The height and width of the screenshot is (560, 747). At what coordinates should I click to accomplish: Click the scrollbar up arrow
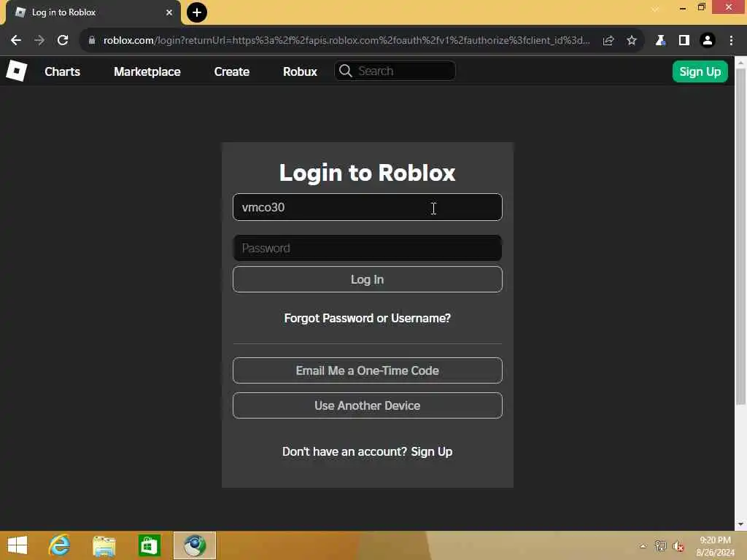[x=740, y=62]
